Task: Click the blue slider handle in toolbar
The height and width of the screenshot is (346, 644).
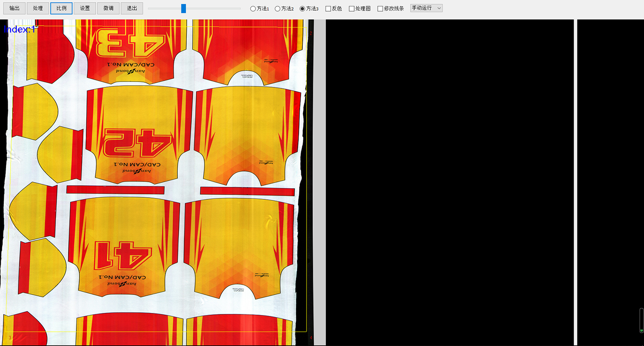Action: [x=183, y=9]
